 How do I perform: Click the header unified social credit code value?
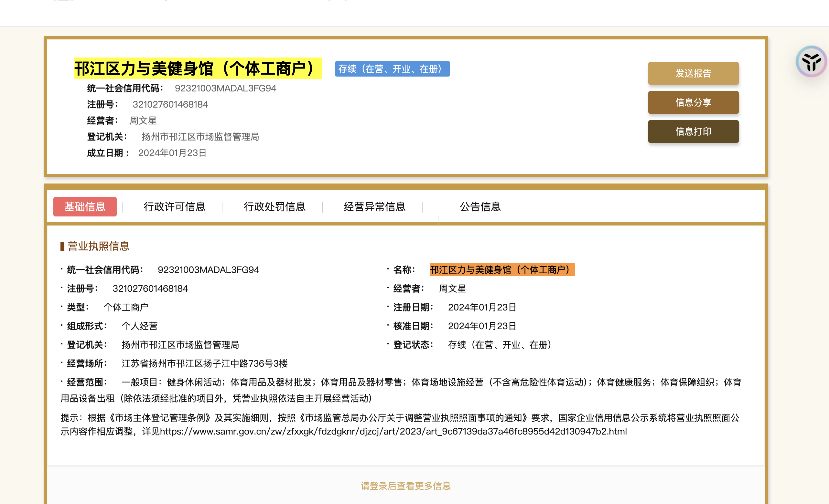point(225,88)
